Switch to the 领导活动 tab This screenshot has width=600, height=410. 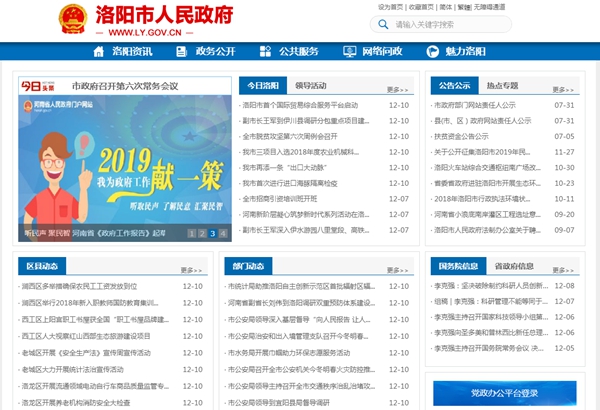[311, 86]
